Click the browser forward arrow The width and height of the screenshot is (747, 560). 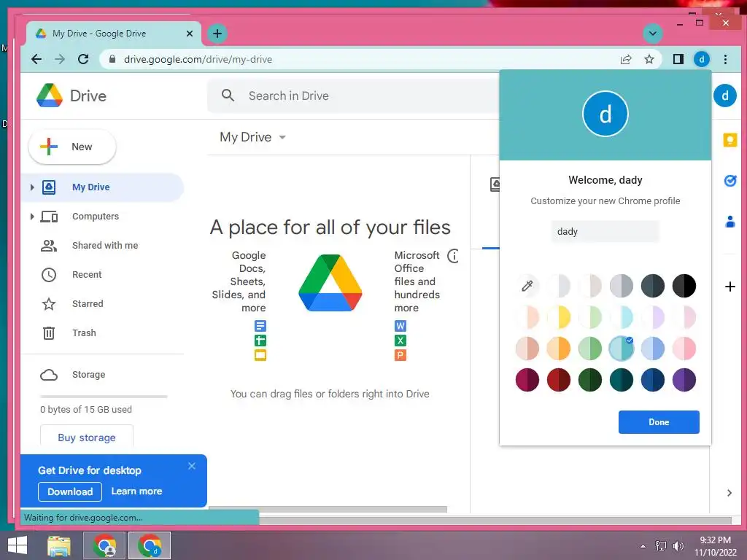60,59
